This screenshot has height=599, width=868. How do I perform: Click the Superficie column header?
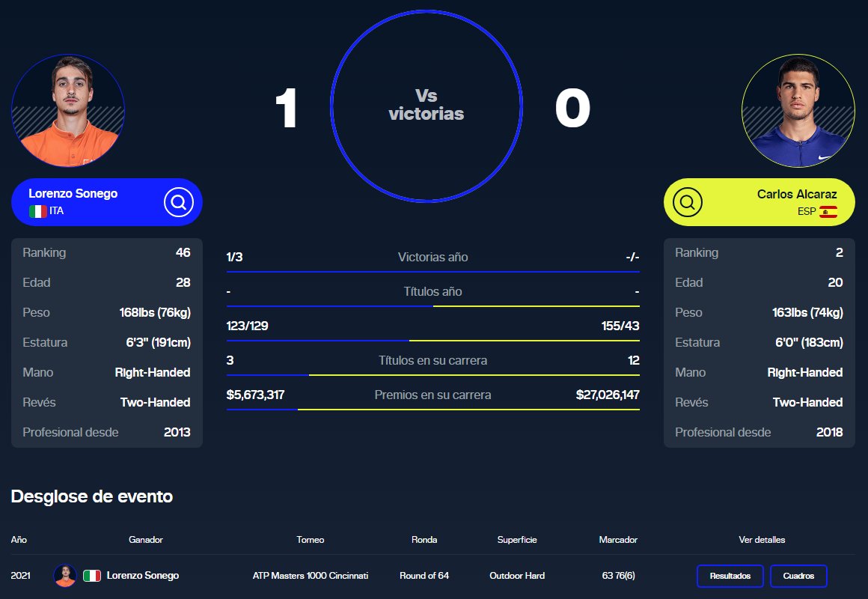click(517, 539)
